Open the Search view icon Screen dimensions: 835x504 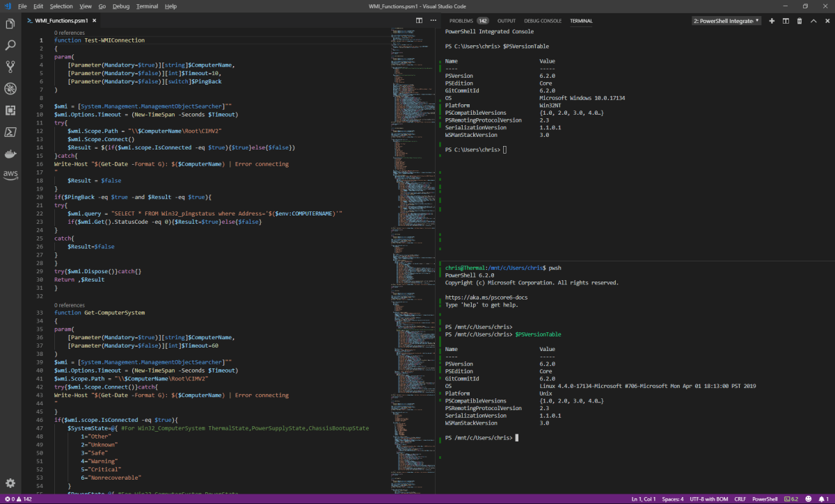point(10,45)
